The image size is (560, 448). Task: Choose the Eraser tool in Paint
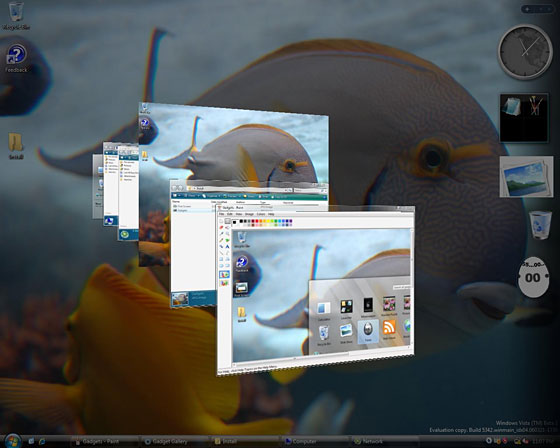[221, 228]
